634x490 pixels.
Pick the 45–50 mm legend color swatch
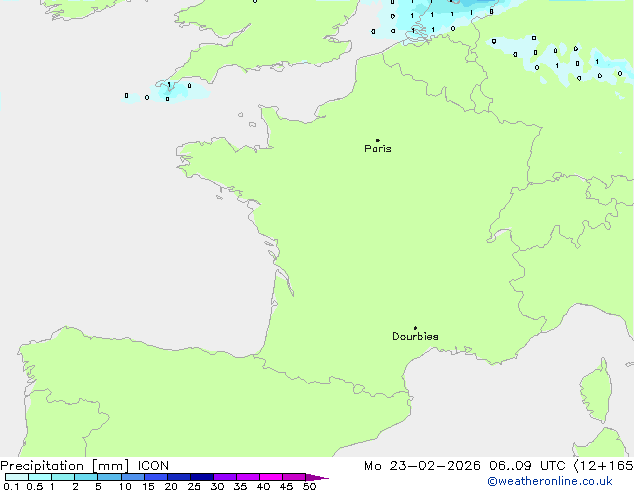[294, 477]
